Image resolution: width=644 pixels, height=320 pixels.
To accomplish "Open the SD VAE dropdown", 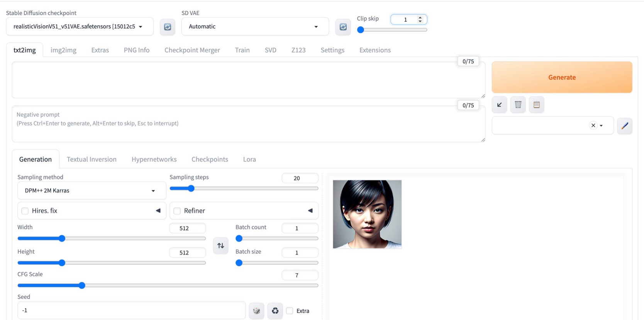I will 255,27.
